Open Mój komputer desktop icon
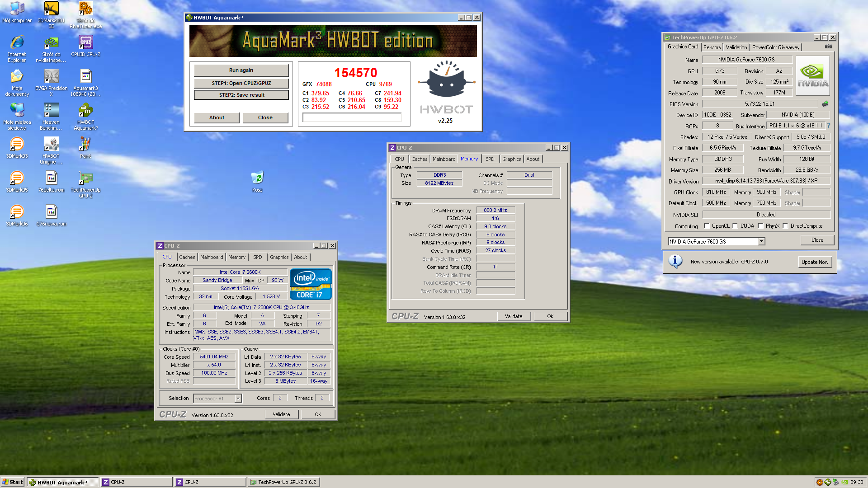The image size is (868, 488). click(17, 12)
